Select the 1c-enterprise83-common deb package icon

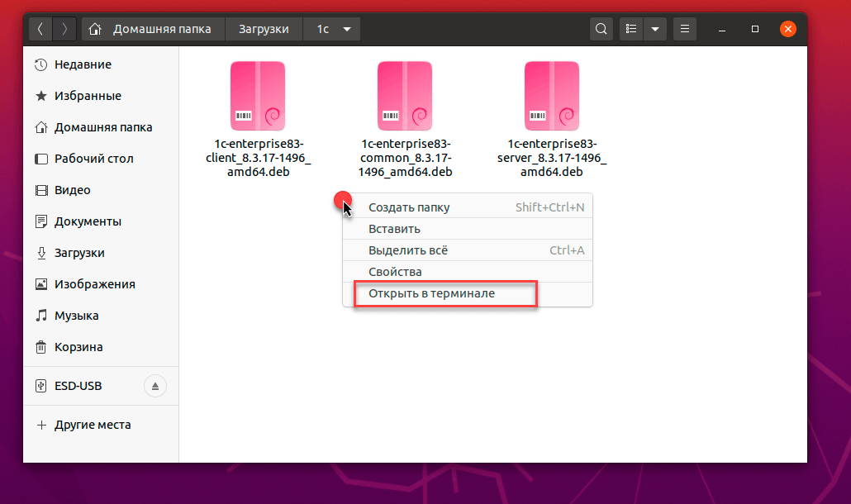(x=405, y=96)
